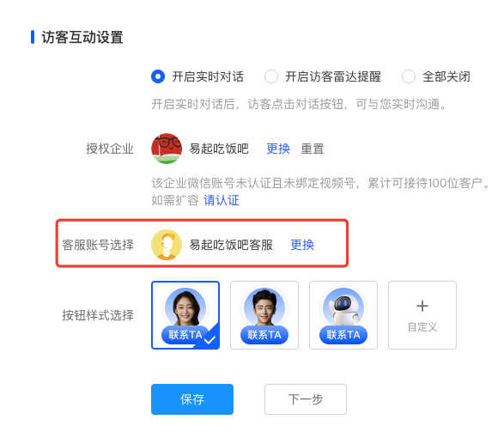Click the 保存 button
This screenshot has width=504, height=438.
pyautogui.click(x=192, y=399)
